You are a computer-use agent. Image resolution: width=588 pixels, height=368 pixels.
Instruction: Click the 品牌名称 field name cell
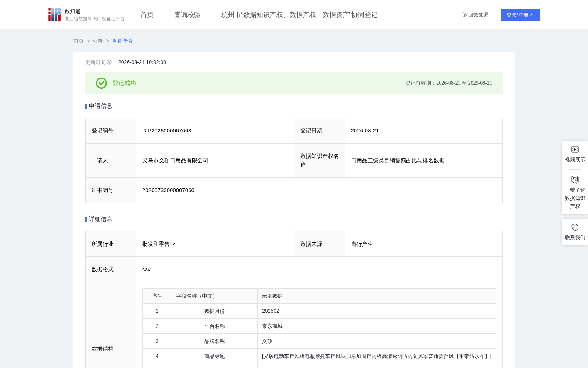215,341
